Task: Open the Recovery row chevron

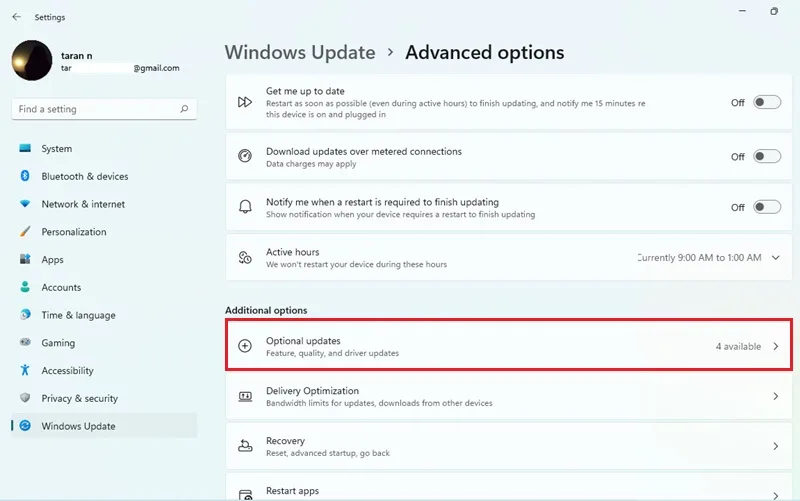Action: coord(776,446)
